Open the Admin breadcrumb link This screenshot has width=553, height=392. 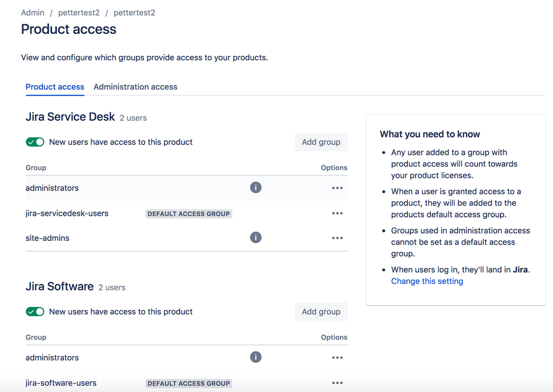(32, 12)
